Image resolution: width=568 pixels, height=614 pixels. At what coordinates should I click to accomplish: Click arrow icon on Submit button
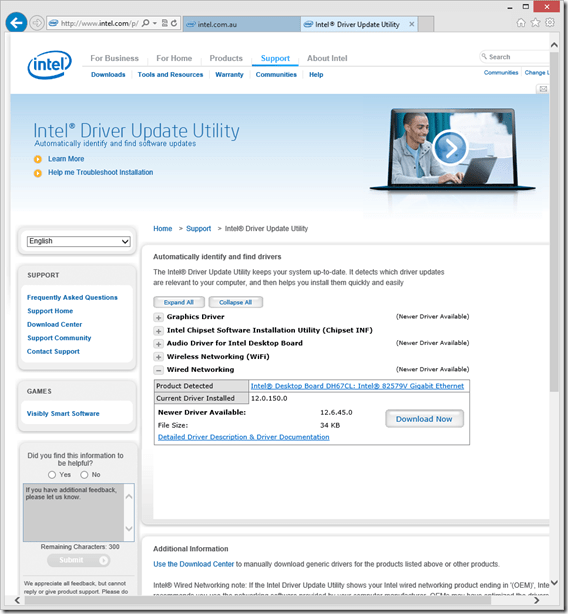(103, 560)
